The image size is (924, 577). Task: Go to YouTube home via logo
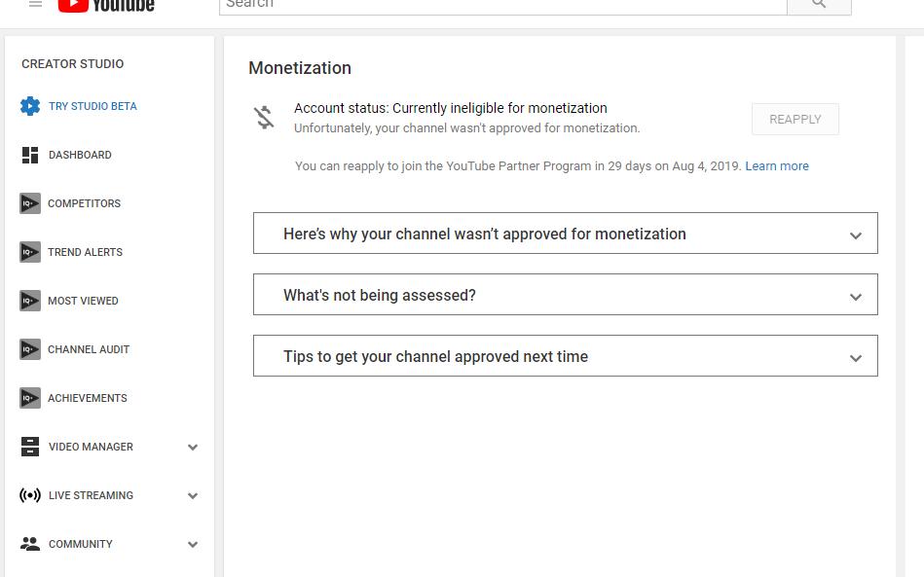(106, 5)
